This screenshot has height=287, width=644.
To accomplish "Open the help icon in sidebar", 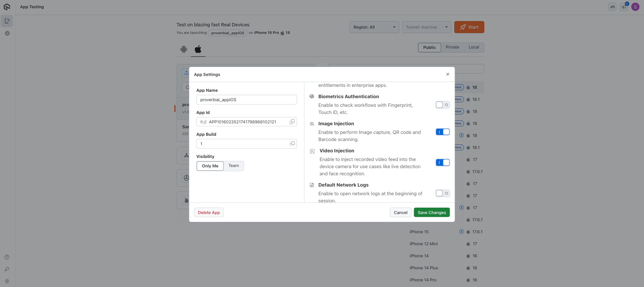I will pos(7,257).
